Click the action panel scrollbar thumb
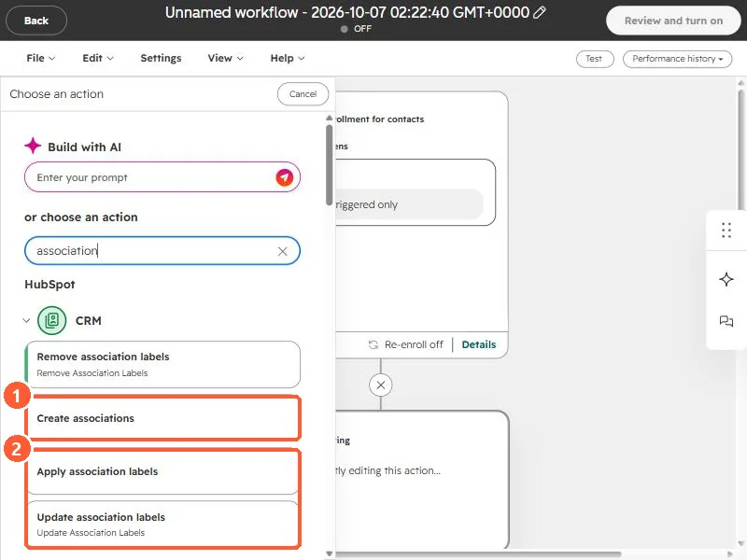Viewport: 747px width, 560px height. pos(330,165)
